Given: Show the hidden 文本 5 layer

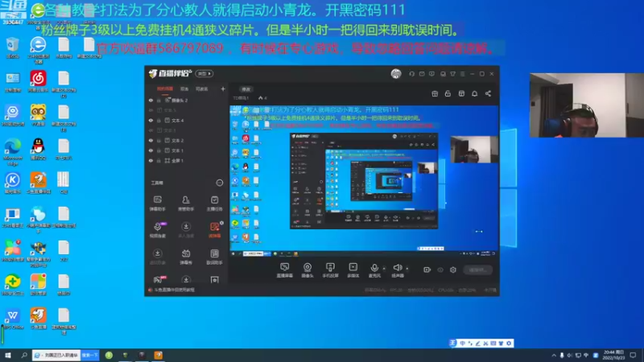Looking at the screenshot, I should (x=151, y=110).
